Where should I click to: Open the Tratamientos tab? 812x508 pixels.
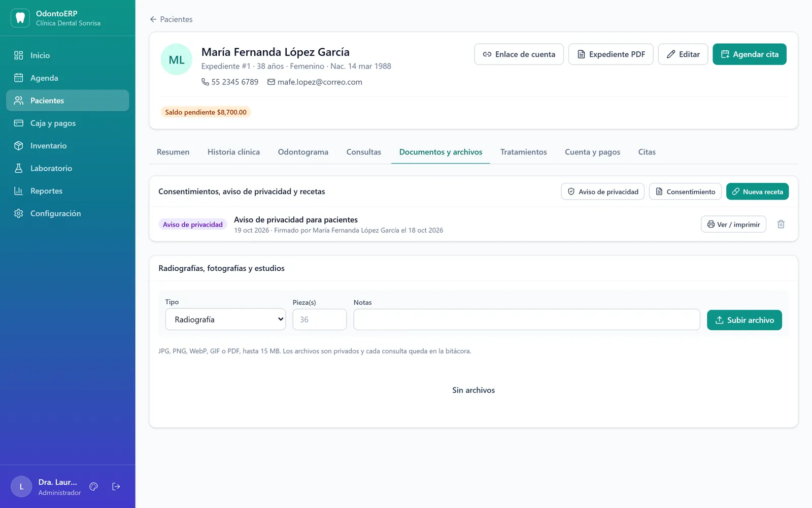click(x=524, y=152)
